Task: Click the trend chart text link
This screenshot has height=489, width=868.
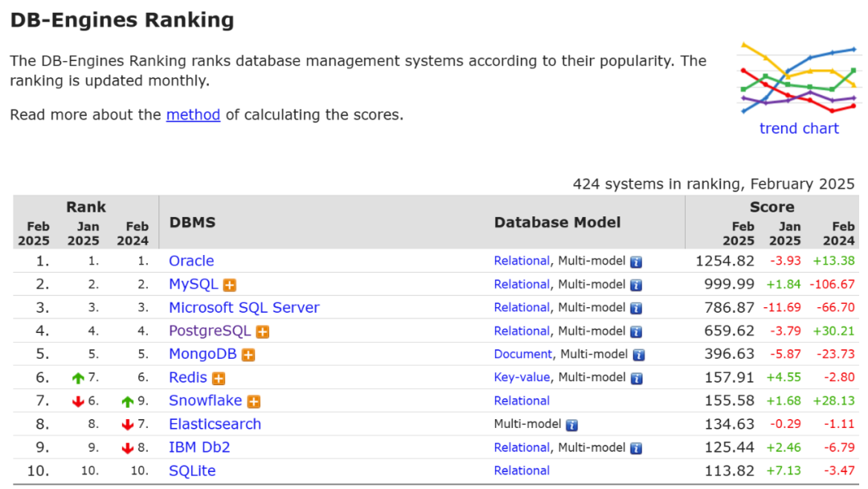Action: 798,129
